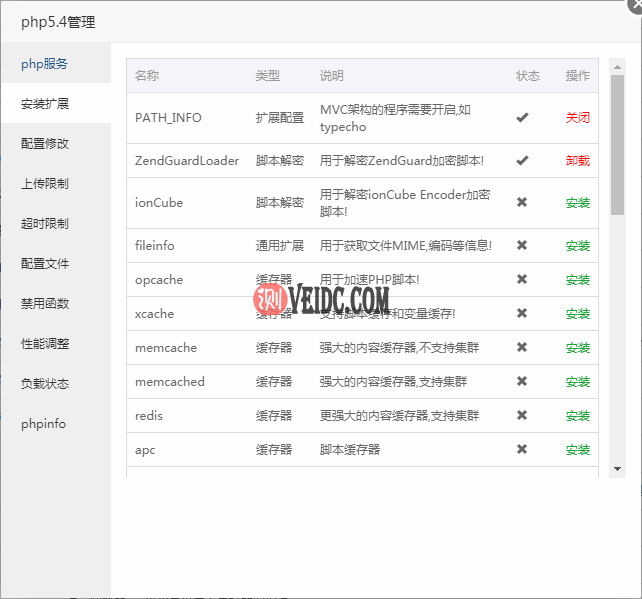Open the phpinfo tab

(44, 424)
